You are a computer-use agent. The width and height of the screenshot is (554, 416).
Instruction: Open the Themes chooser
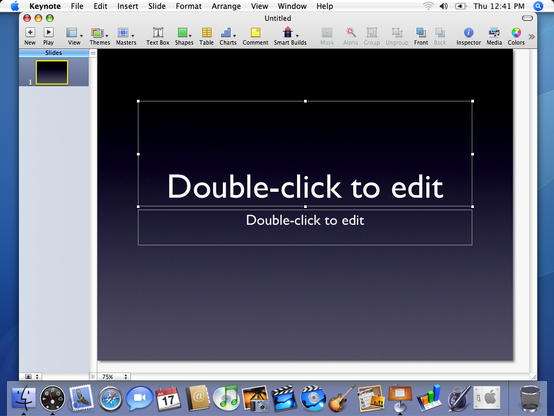click(x=100, y=36)
